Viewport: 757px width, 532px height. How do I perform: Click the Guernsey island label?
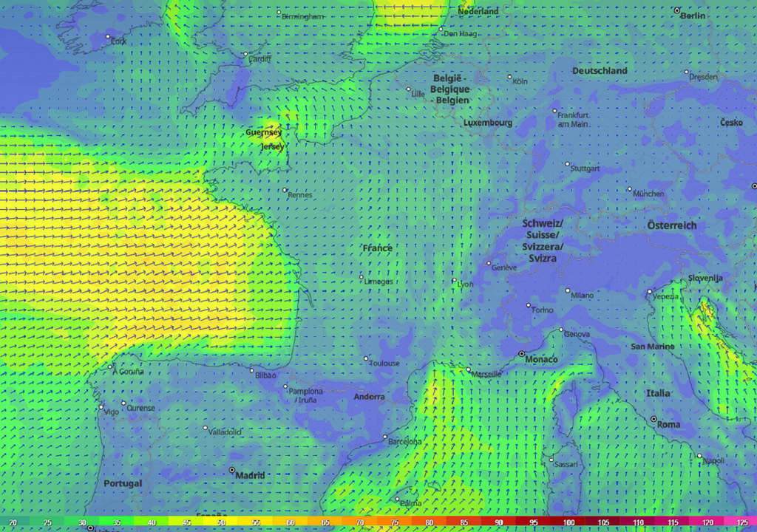tap(263, 133)
